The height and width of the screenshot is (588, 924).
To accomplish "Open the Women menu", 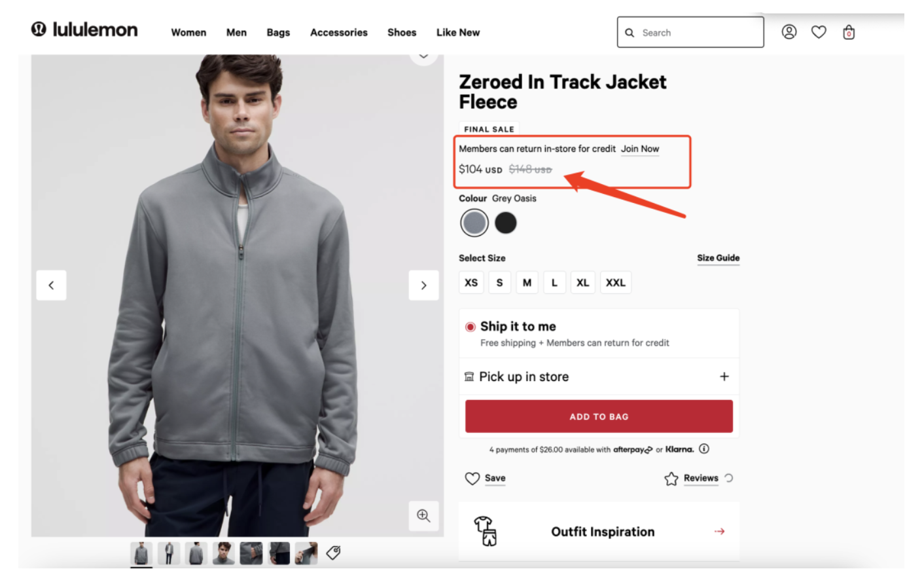I will coord(188,33).
